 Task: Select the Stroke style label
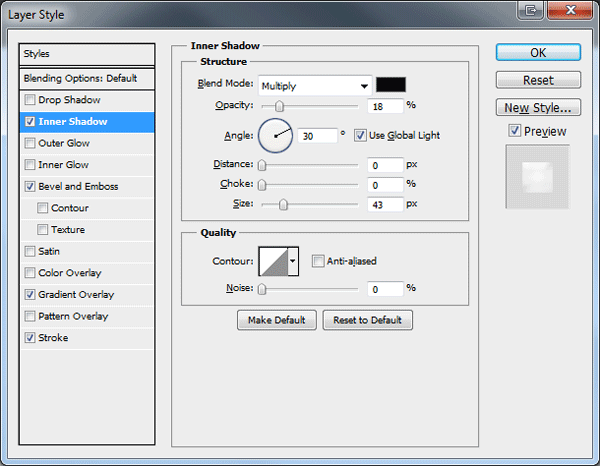[53, 338]
